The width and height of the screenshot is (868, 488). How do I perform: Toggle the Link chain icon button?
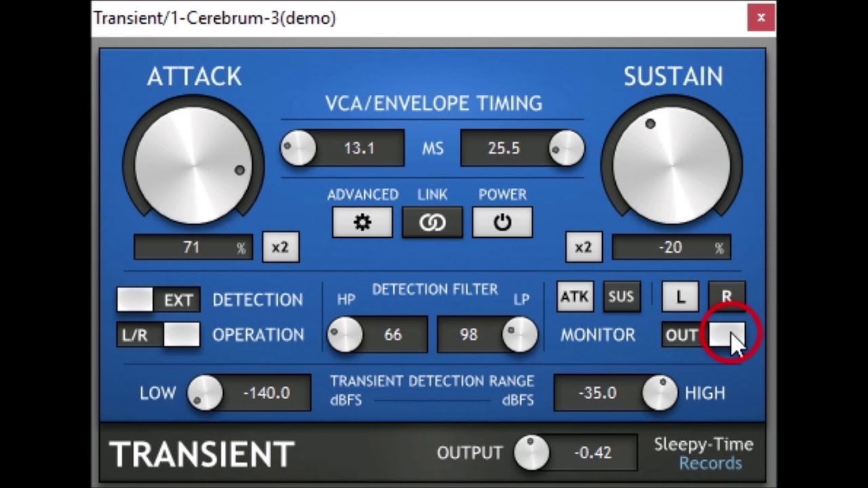tap(432, 222)
